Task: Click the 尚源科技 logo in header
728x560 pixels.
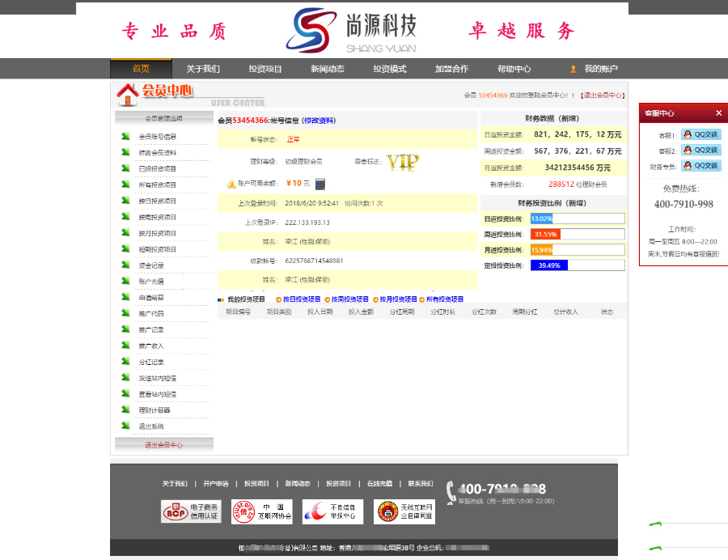Action: [353, 31]
